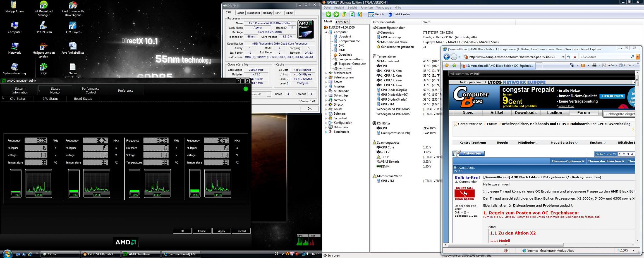Click the CPU2 8% load bar in OverDrive

134,183
